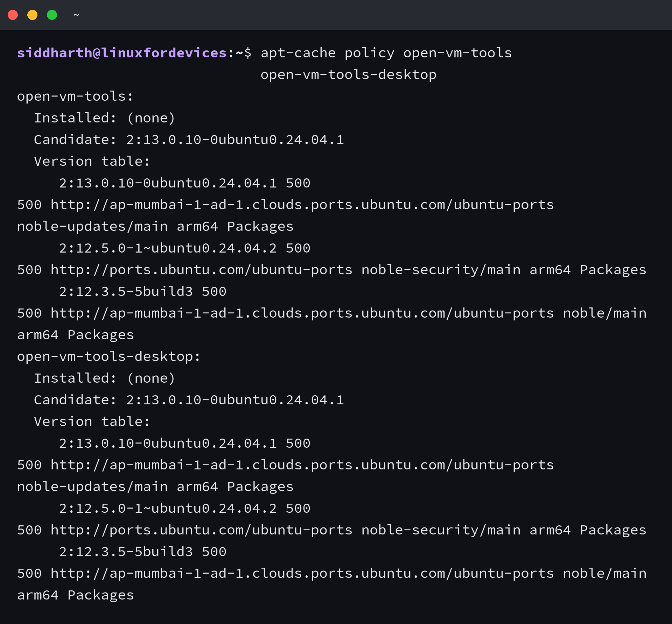The width and height of the screenshot is (672, 624).
Task: Click 'Version table:' under open-vm-tools-desktop:
Action: point(92,422)
